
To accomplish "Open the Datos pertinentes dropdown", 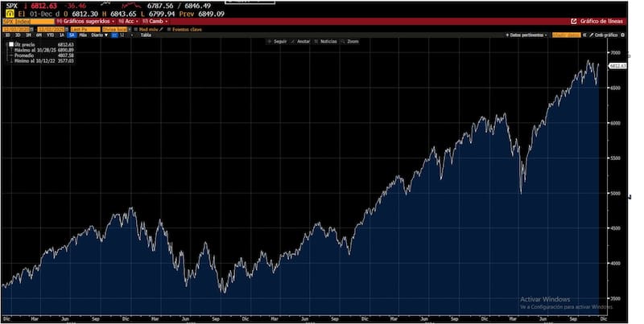I will pos(527,35).
